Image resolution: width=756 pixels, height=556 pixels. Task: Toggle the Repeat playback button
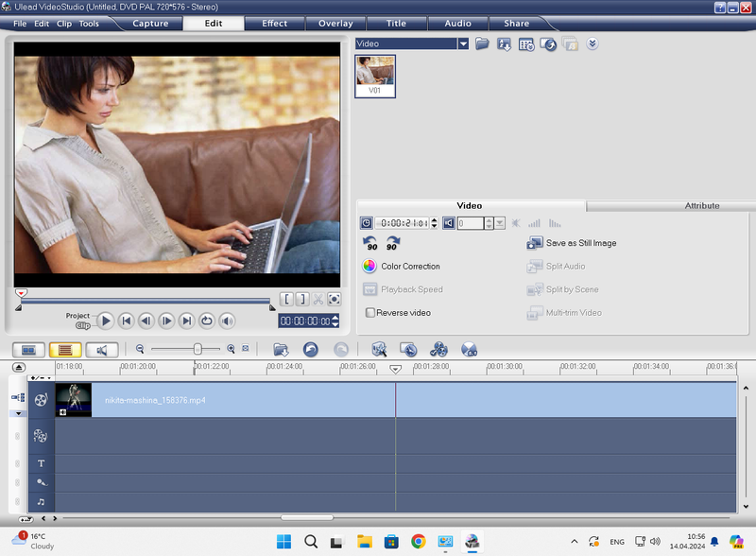pos(207,321)
